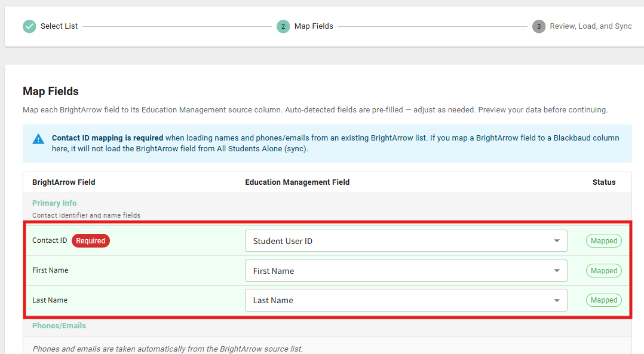Go back to Select List step
The width and height of the screenshot is (644, 354).
pos(59,26)
